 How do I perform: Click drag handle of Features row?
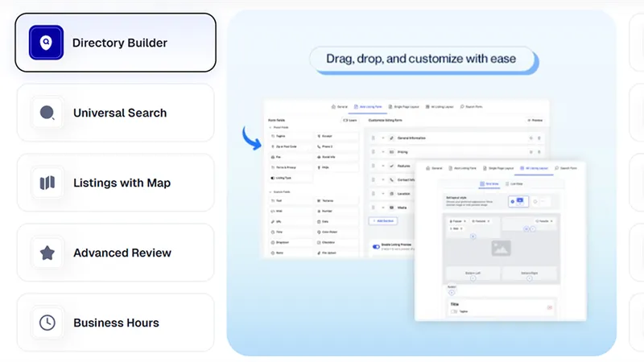[x=374, y=166]
